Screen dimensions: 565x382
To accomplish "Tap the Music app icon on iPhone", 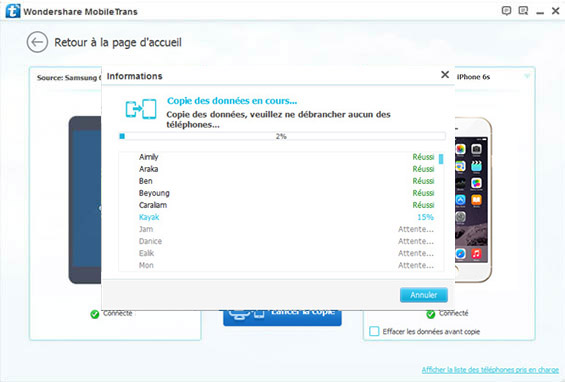I will [476, 253].
